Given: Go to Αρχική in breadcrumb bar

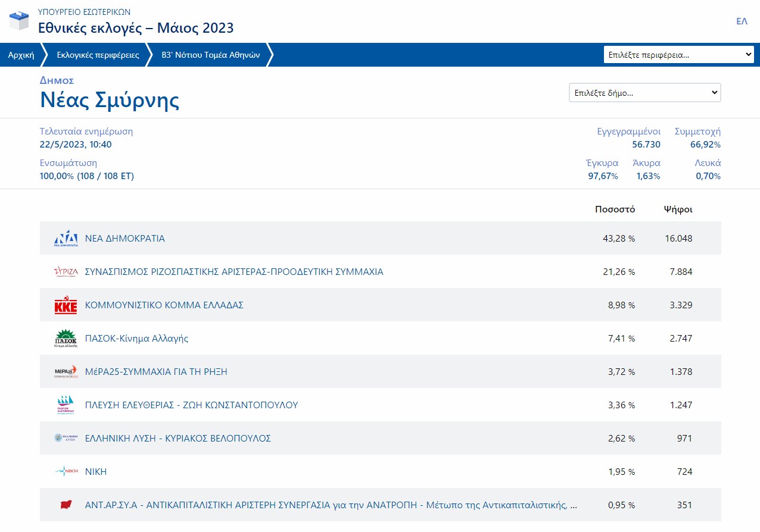Looking at the screenshot, I should [20, 55].
